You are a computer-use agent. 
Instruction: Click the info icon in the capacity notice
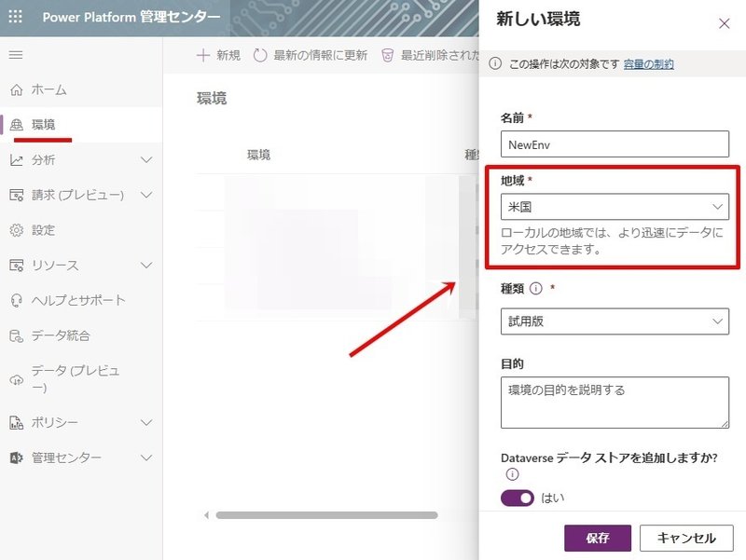(495, 63)
